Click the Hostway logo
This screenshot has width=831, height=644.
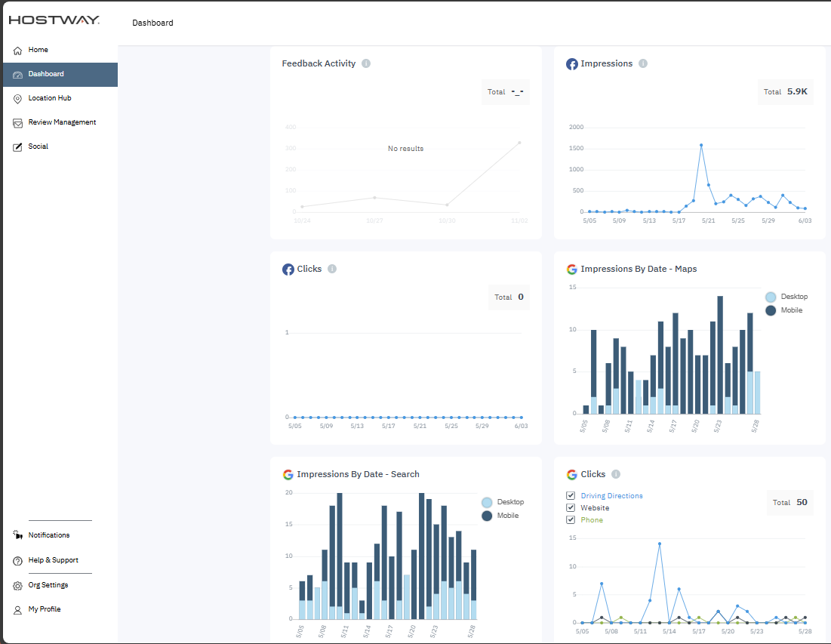pos(54,20)
